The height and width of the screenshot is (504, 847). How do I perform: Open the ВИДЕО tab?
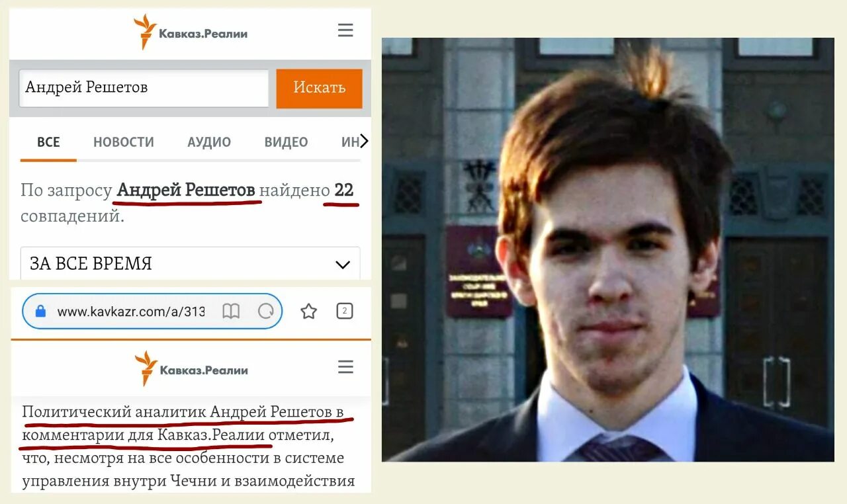coord(286,142)
